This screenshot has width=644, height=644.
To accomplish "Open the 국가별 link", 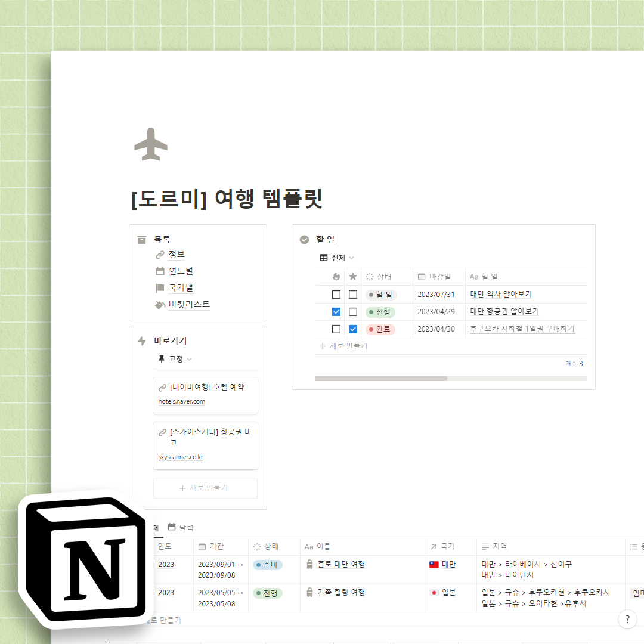I will click(181, 288).
